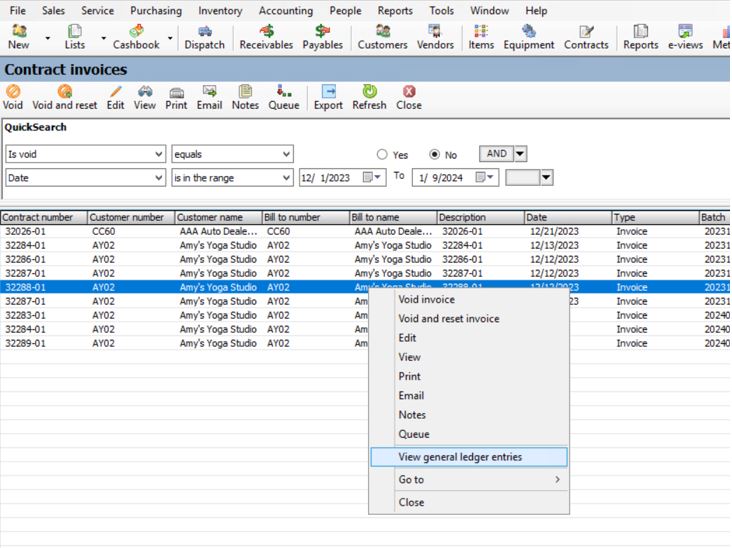Screen dimensions: 732x548
Task: Open the end date calendar picker
Action: pyautogui.click(x=486, y=177)
